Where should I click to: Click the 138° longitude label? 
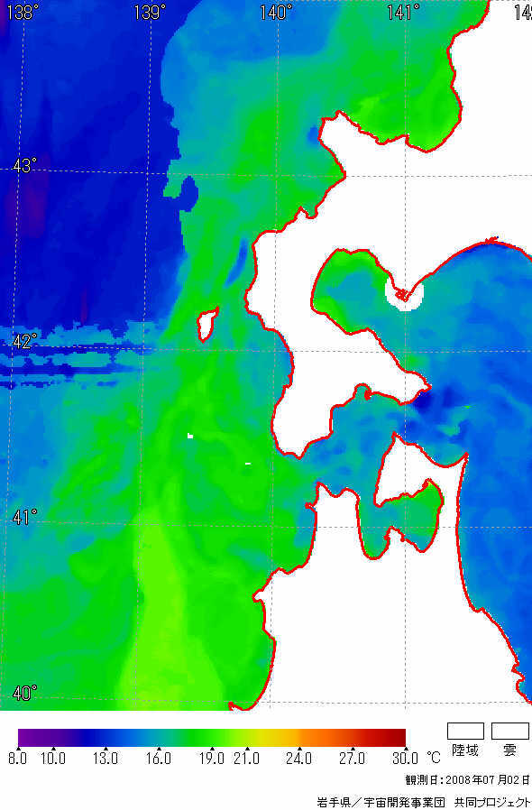click(23, 12)
